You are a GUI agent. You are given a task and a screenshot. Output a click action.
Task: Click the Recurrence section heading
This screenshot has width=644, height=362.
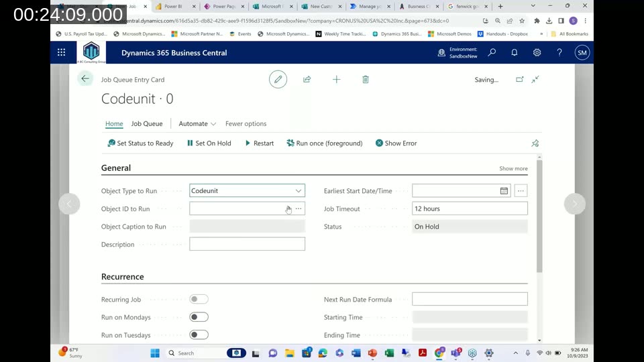[x=122, y=277]
